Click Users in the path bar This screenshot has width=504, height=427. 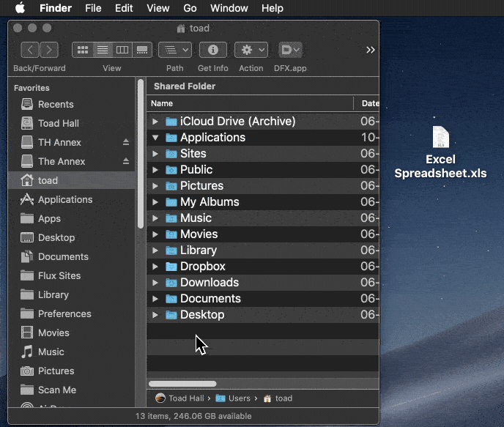pyautogui.click(x=233, y=398)
